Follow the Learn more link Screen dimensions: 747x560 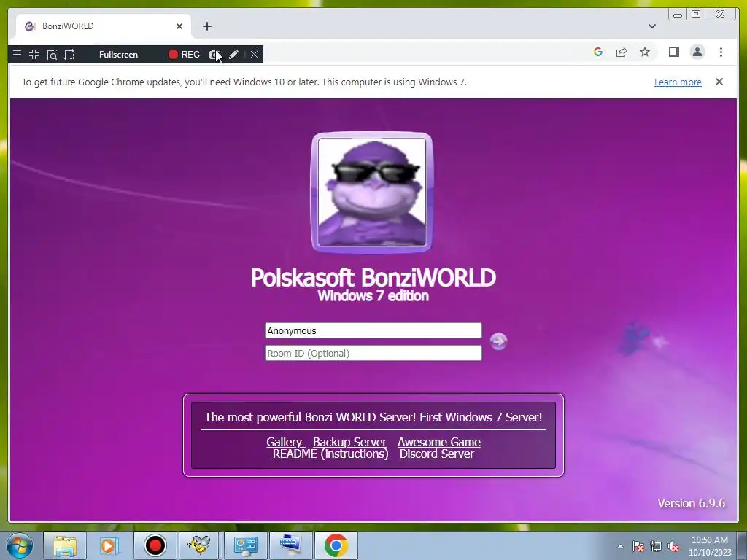coord(678,82)
